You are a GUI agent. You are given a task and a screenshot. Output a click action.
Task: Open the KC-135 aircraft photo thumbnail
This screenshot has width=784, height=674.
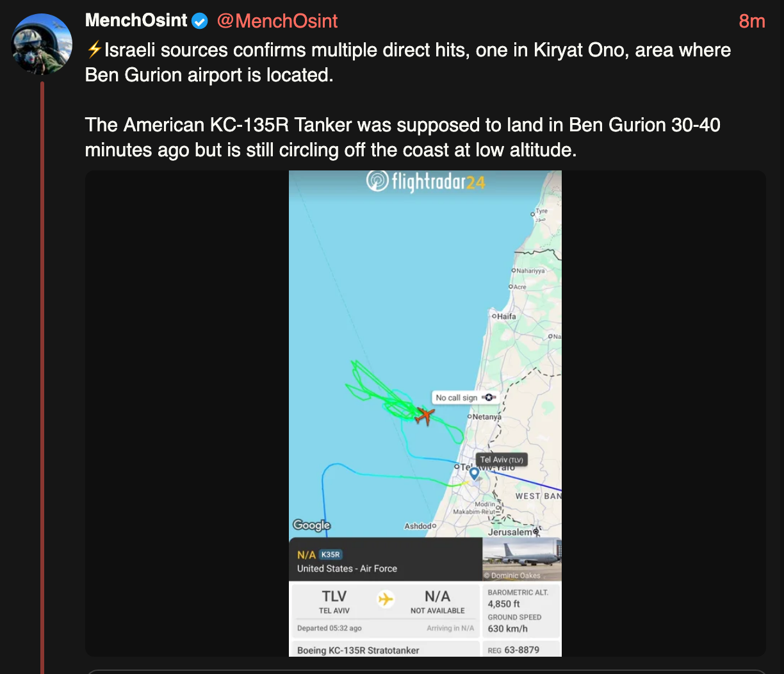[521, 559]
